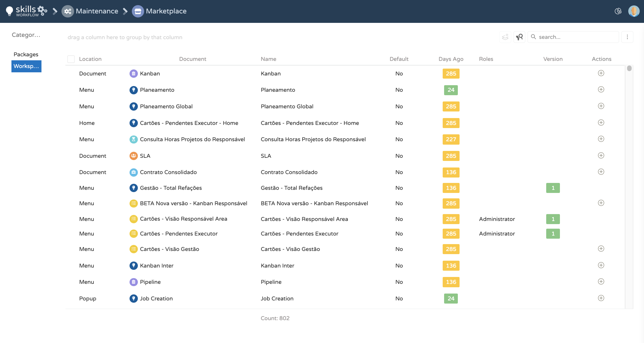Screen dimensions: 644x343
Task: Click the plus icon in Kanban row
Action: (601, 73)
